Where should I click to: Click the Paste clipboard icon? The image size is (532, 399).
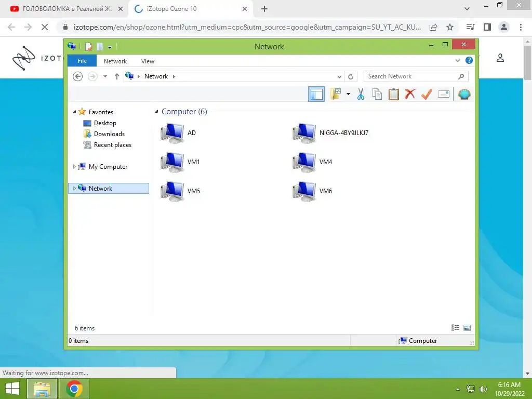394,94
